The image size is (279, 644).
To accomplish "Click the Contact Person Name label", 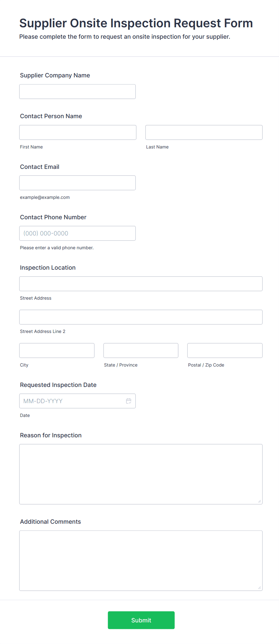I will pyautogui.click(x=51, y=116).
